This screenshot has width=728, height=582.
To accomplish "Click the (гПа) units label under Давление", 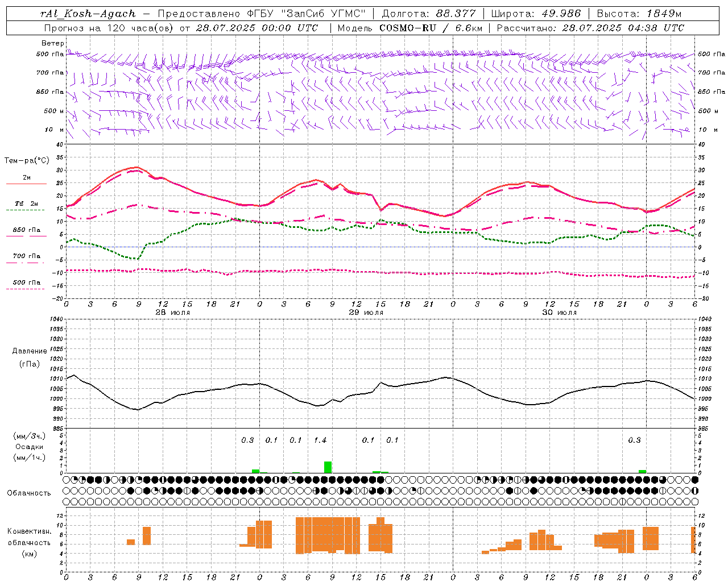I will click(30, 364).
